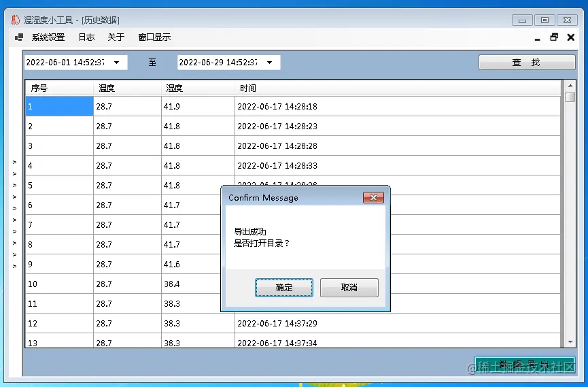Click the 时间 column header
Viewport: 588px width, 387px height.
click(398, 88)
